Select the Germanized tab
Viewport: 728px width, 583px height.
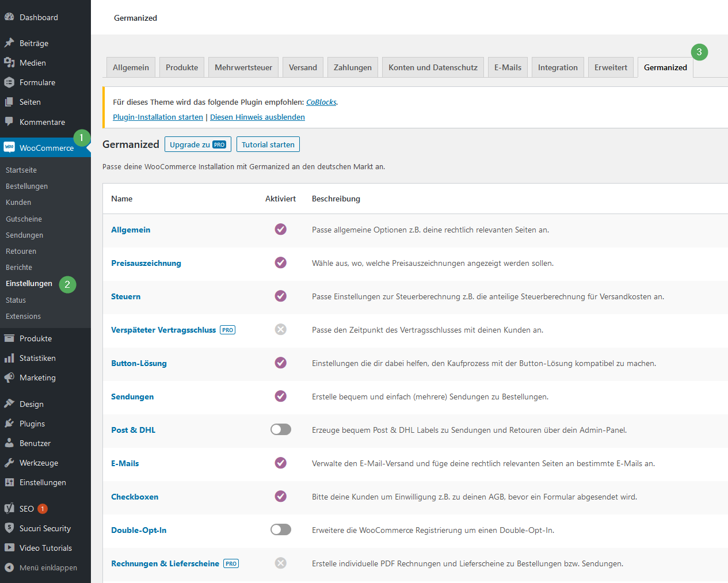[665, 67]
